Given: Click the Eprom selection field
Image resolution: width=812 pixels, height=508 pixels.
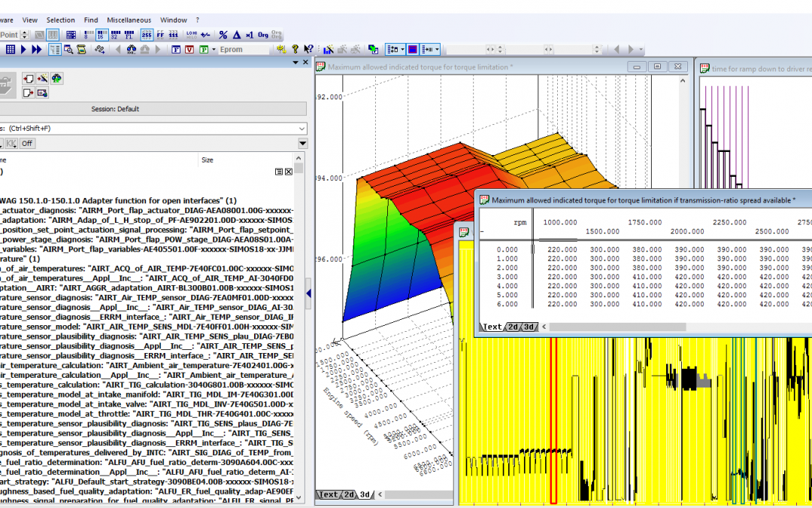Looking at the screenshot, I should pyautogui.click(x=243, y=49).
